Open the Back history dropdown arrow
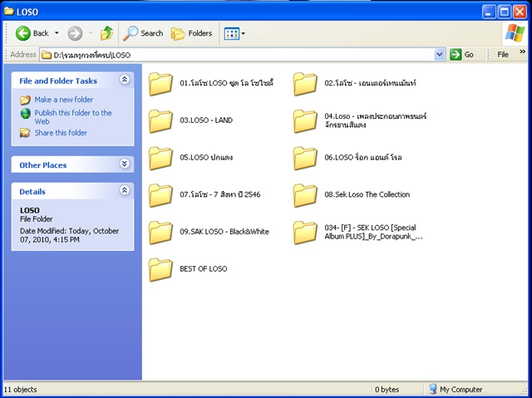This screenshot has width=532, height=398. [x=57, y=33]
